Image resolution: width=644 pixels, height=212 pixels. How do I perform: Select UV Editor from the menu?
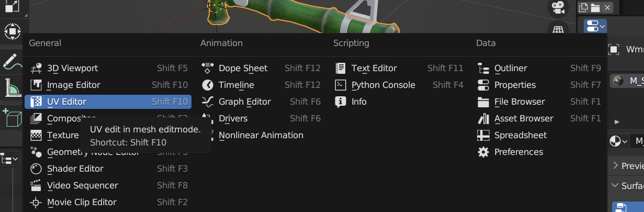pyautogui.click(x=66, y=102)
